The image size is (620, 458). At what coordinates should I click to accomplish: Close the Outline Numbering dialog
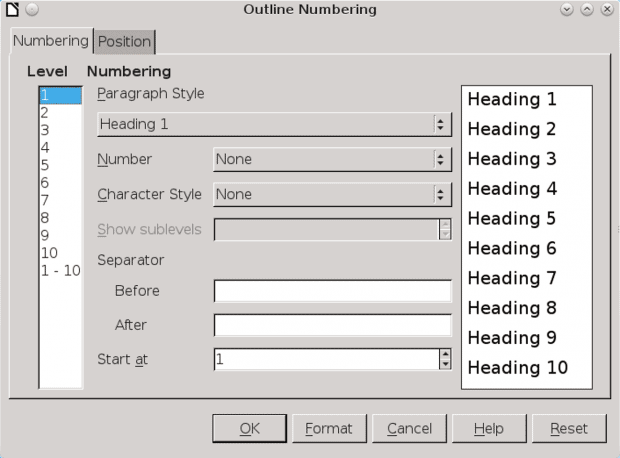607,9
